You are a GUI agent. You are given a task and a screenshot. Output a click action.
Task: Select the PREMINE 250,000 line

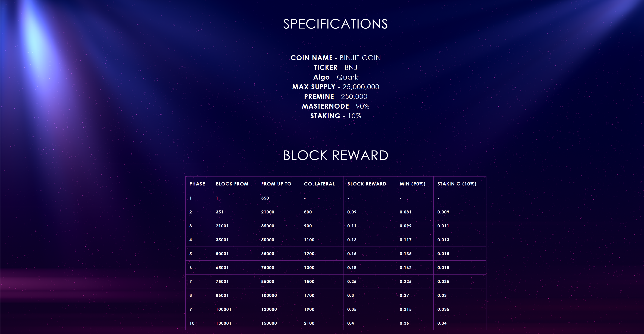pyautogui.click(x=336, y=96)
